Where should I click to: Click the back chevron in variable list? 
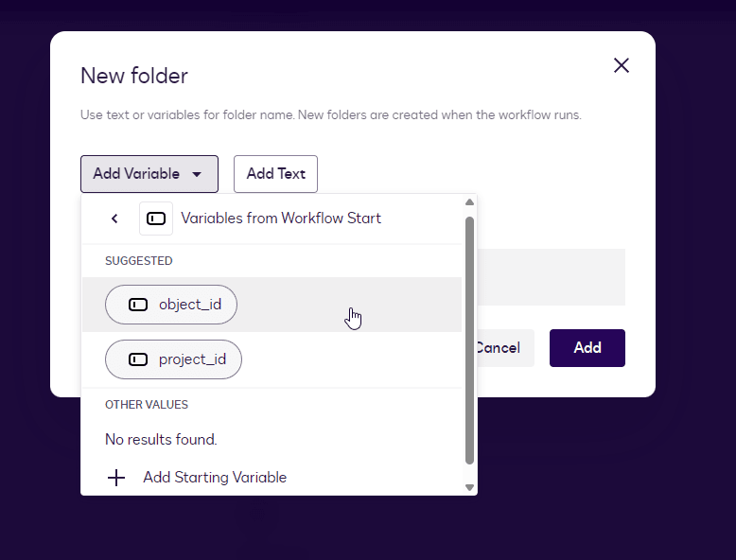pos(114,219)
